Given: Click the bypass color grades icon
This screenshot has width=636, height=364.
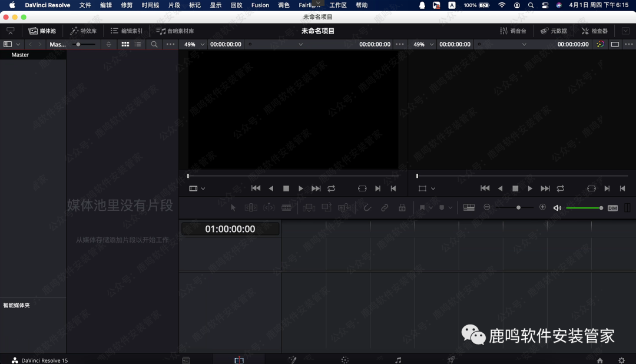Looking at the screenshot, I should [x=600, y=44].
